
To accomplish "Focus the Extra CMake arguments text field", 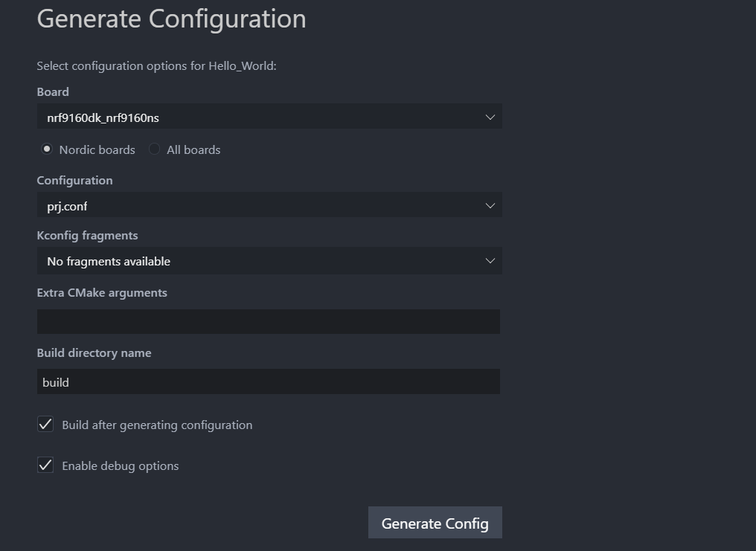I will pyautogui.click(x=268, y=321).
